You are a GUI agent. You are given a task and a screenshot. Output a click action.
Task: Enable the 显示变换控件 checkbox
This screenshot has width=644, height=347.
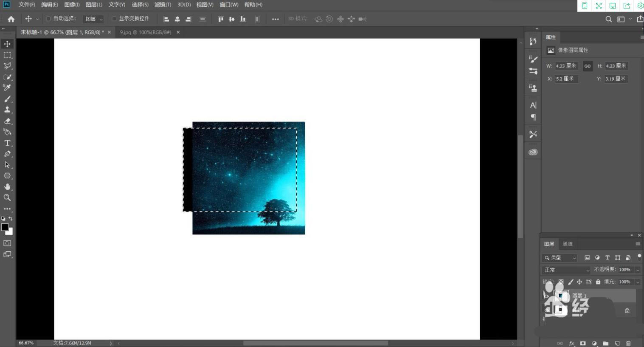click(x=114, y=19)
